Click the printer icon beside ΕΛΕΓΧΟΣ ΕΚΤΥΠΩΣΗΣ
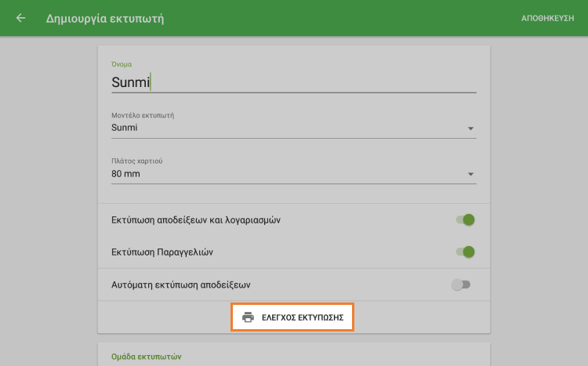This screenshot has width=588, height=366. (249, 317)
